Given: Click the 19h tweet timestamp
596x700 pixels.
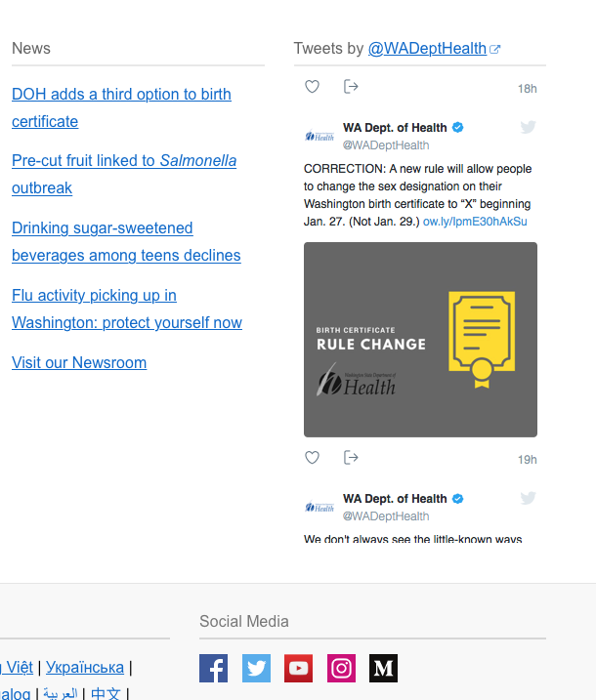Looking at the screenshot, I should 527,460.
